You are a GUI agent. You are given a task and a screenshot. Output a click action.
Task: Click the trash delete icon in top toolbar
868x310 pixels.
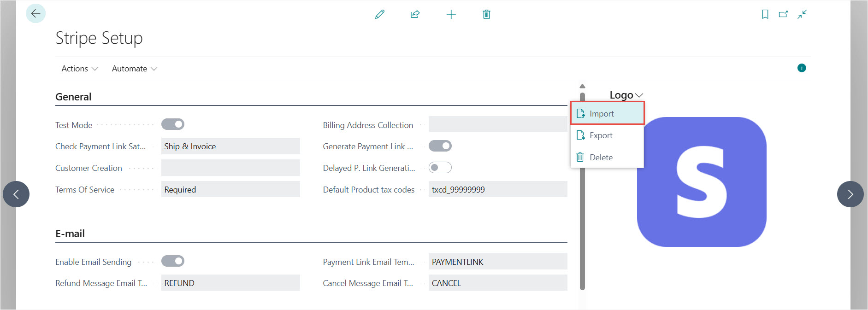tap(486, 14)
